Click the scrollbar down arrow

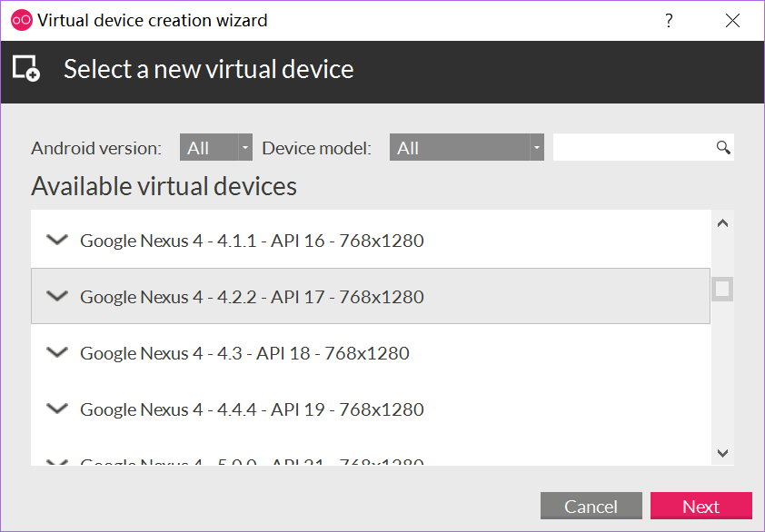[x=722, y=453]
